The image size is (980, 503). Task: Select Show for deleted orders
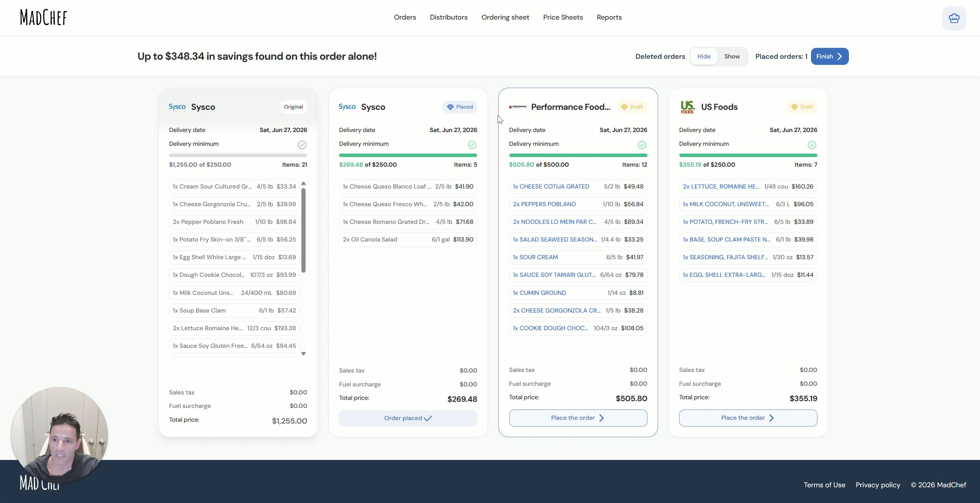click(x=732, y=56)
